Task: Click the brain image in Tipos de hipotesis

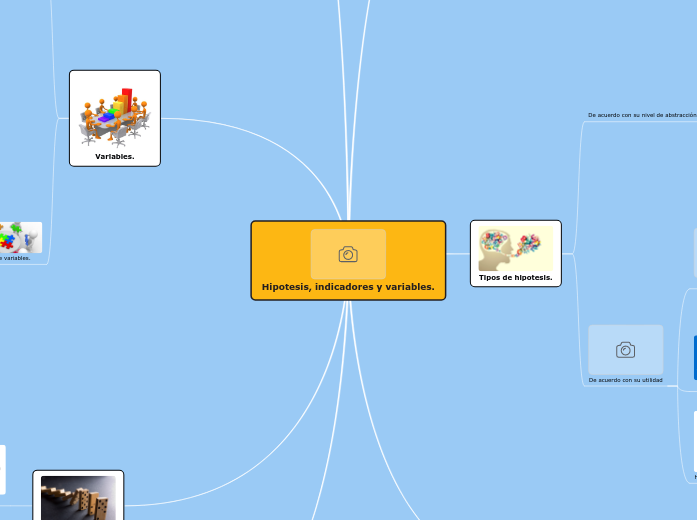Action: coord(516,248)
